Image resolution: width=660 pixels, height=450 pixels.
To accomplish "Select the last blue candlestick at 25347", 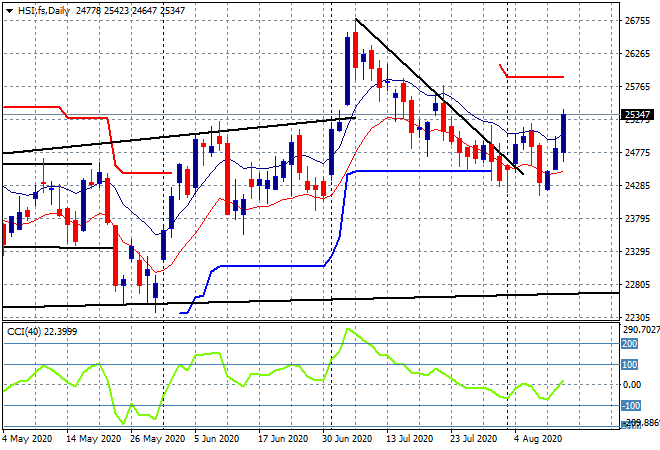I will [563, 135].
